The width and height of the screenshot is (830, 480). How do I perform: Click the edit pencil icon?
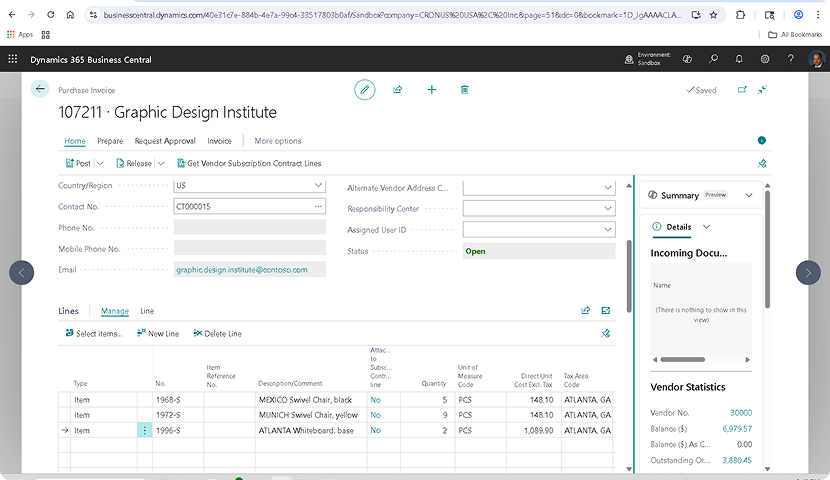pyautogui.click(x=365, y=90)
